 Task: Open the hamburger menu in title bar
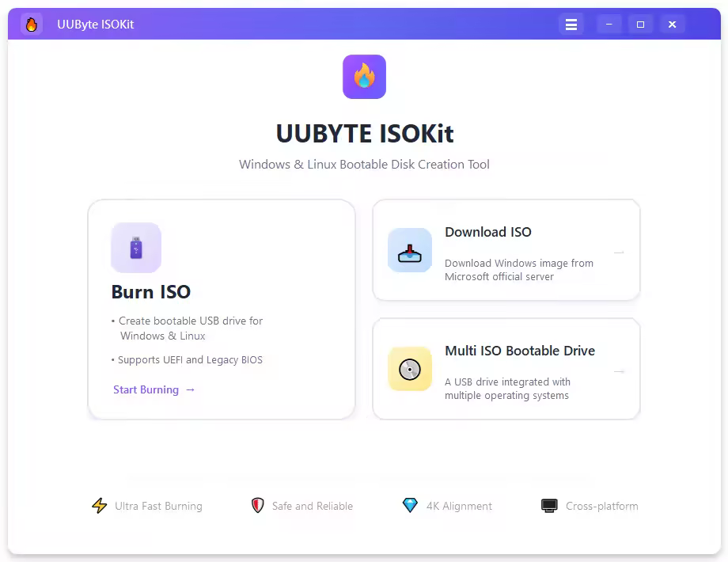pos(571,25)
